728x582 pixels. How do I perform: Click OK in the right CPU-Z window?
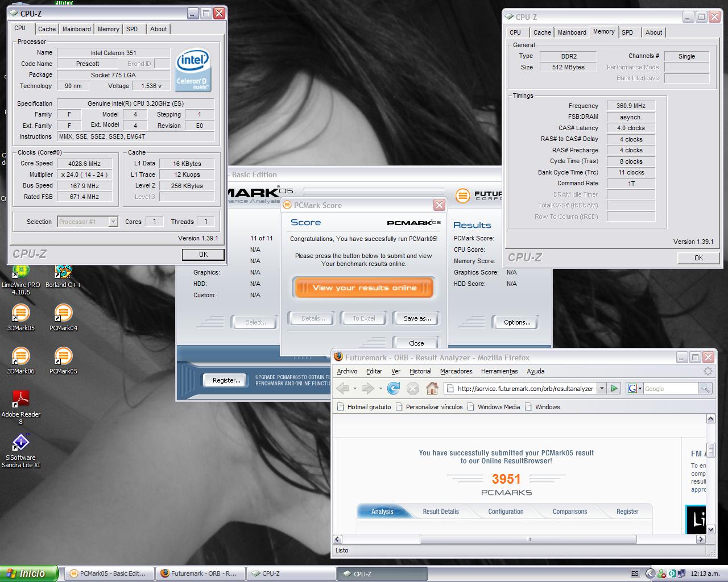click(698, 258)
